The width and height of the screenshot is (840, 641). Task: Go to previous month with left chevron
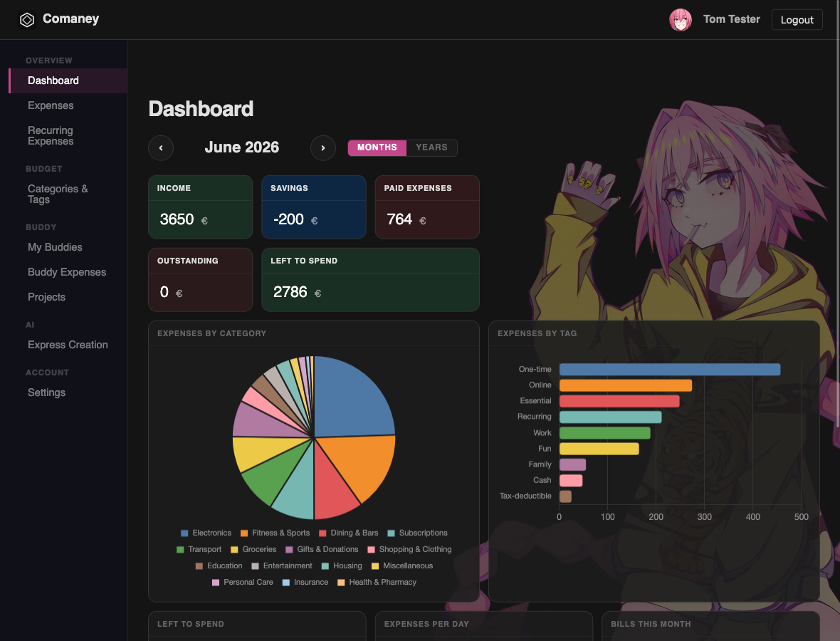pyautogui.click(x=161, y=148)
